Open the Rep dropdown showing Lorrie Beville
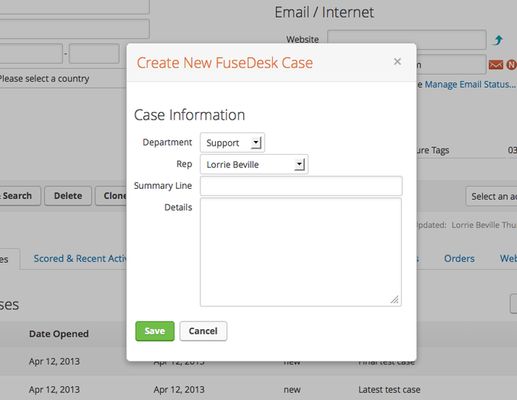The width and height of the screenshot is (517, 400). tap(254, 164)
